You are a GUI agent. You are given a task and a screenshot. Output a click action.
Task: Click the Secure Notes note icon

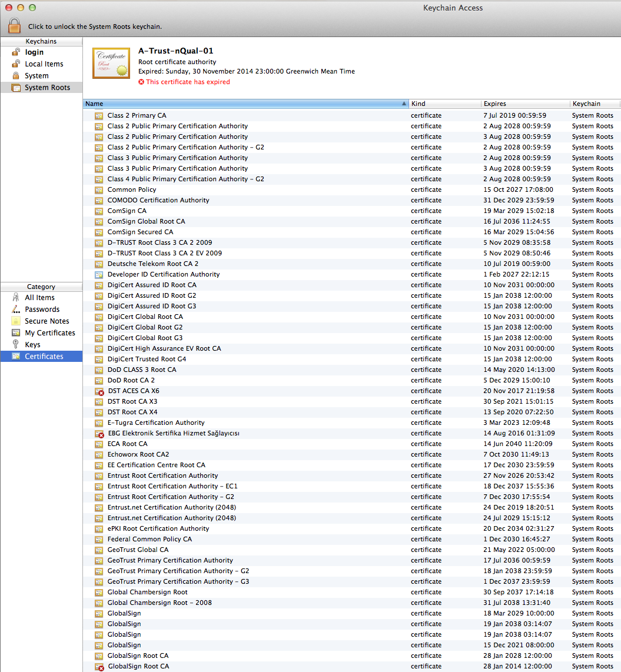click(16, 321)
